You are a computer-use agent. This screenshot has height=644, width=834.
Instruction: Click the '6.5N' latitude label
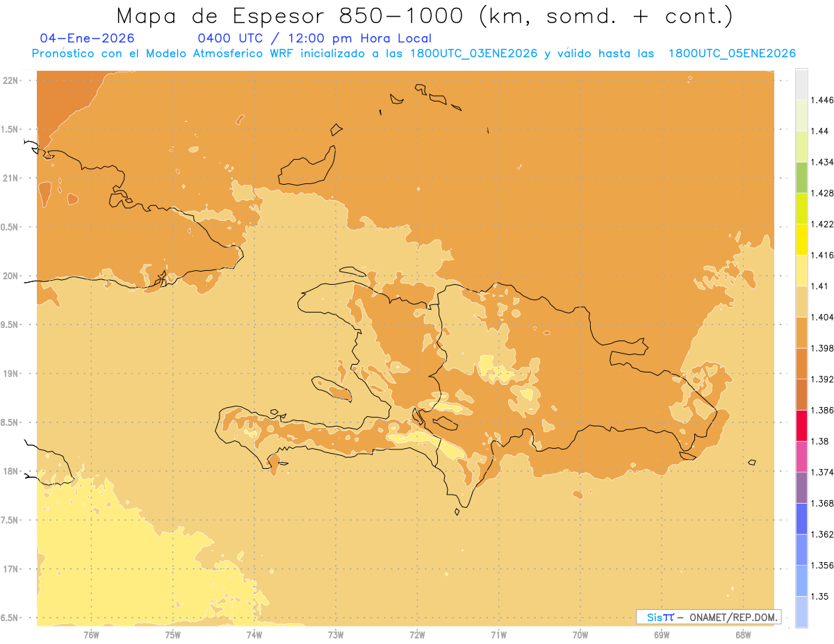tap(10, 618)
